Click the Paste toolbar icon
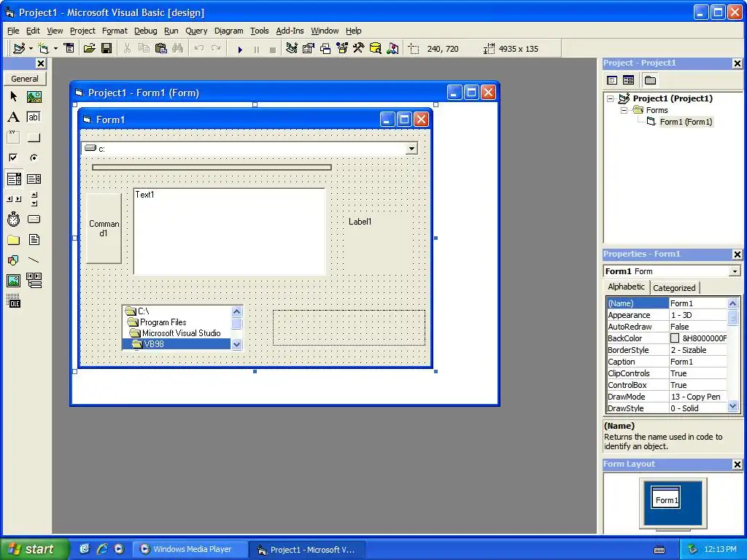747x560 pixels. click(x=161, y=48)
